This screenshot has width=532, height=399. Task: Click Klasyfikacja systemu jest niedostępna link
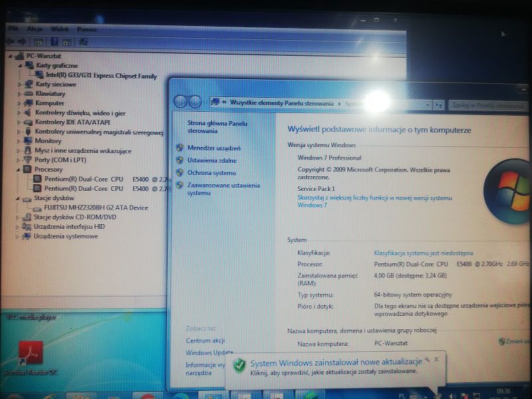pyautogui.click(x=424, y=253)
